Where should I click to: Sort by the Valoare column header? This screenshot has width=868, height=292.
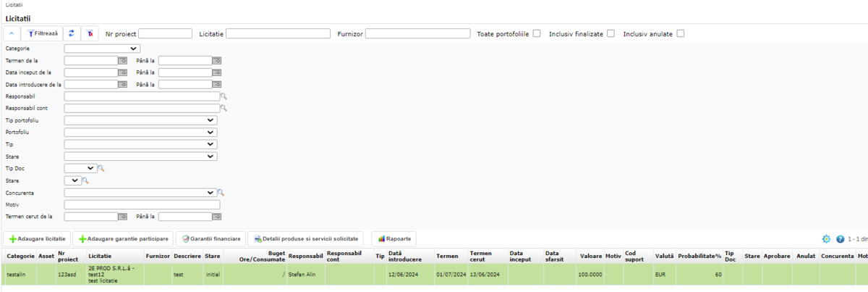click(590, 256)
